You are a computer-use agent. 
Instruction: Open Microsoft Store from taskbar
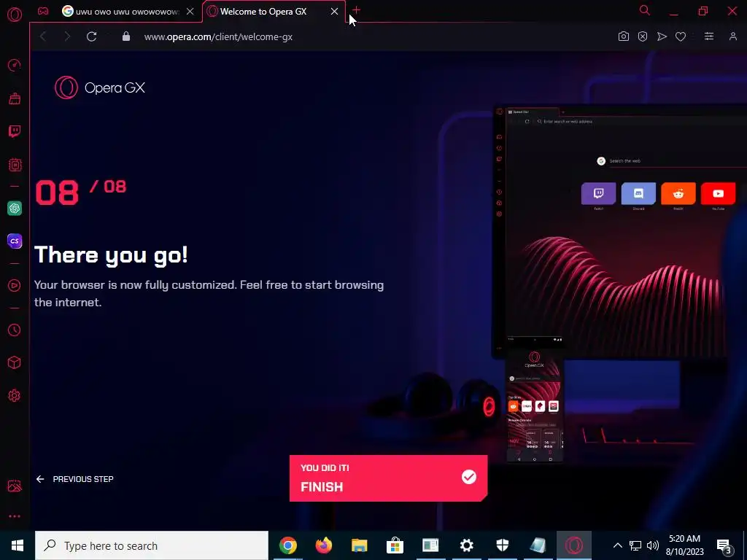(395, 545)
